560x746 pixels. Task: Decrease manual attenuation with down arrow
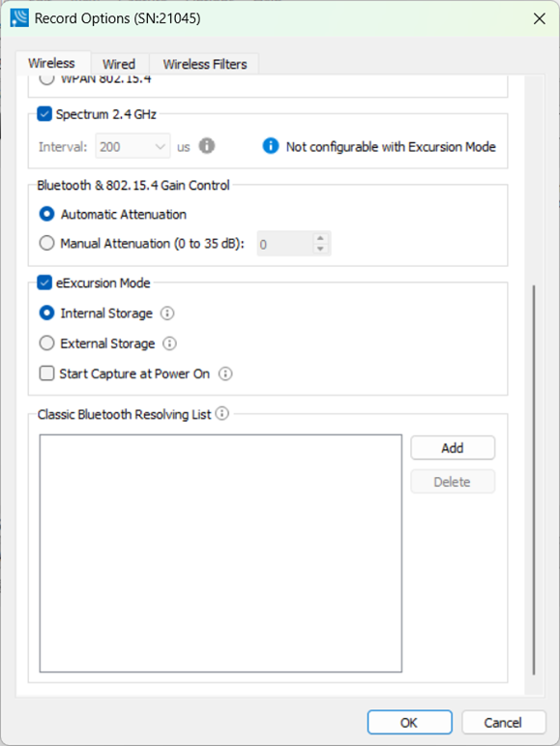point(320,249)
